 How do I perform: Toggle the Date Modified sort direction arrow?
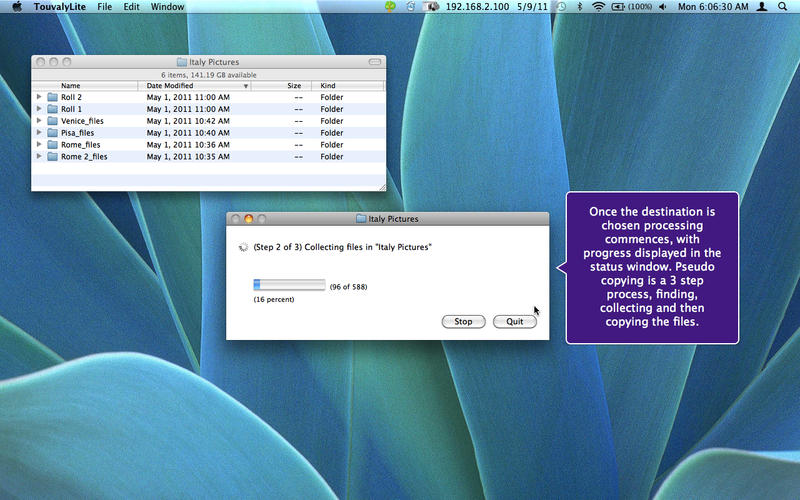(x=245, y=86)
